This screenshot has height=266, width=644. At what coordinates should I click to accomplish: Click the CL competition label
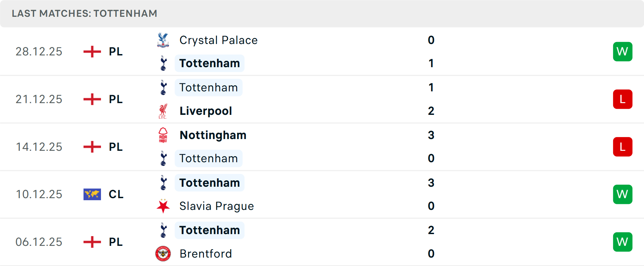[x=116, y=194]
